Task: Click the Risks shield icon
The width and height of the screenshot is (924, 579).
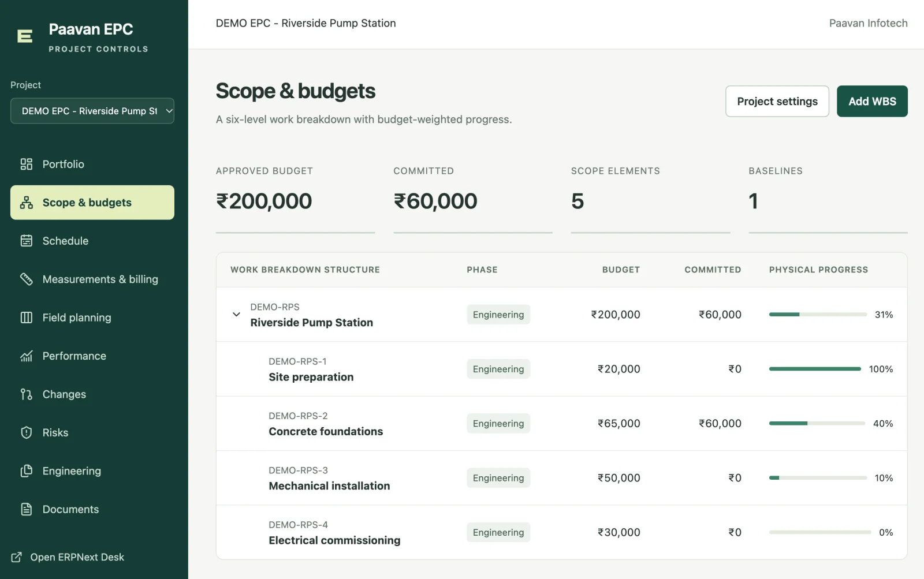Action: (x=27, y=433)
